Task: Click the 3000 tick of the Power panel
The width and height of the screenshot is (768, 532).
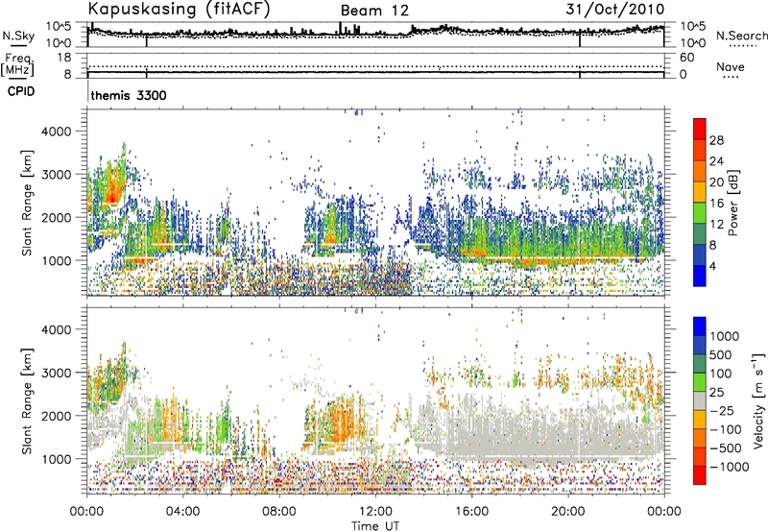Action: (x=56, y=175)
